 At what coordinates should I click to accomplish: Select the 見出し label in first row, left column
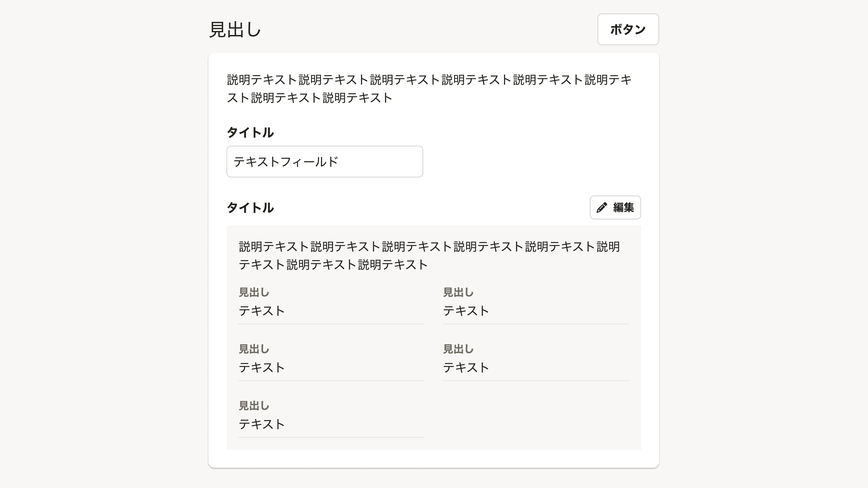pyautogui.click(x=254, y=292)
